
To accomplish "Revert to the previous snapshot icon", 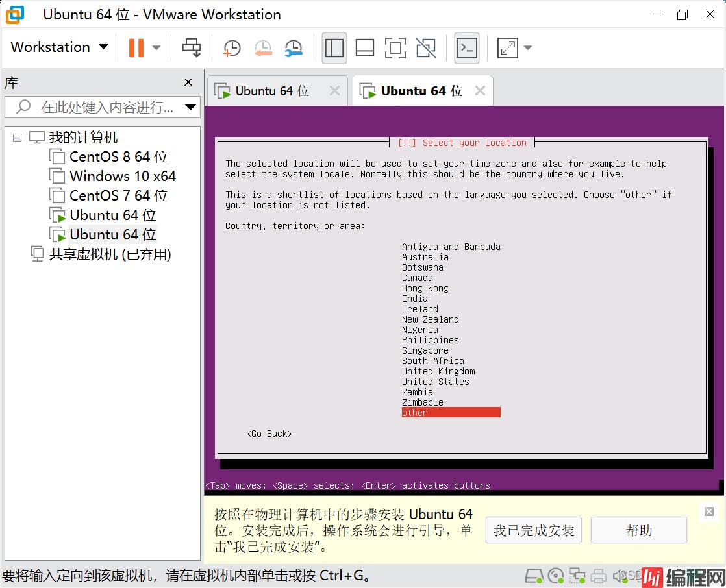I will (262, 47).
